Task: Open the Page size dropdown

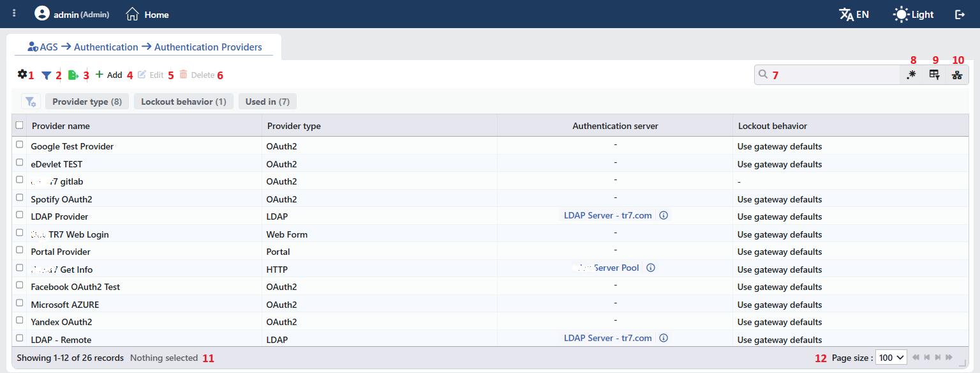Action: coord(891,358)
